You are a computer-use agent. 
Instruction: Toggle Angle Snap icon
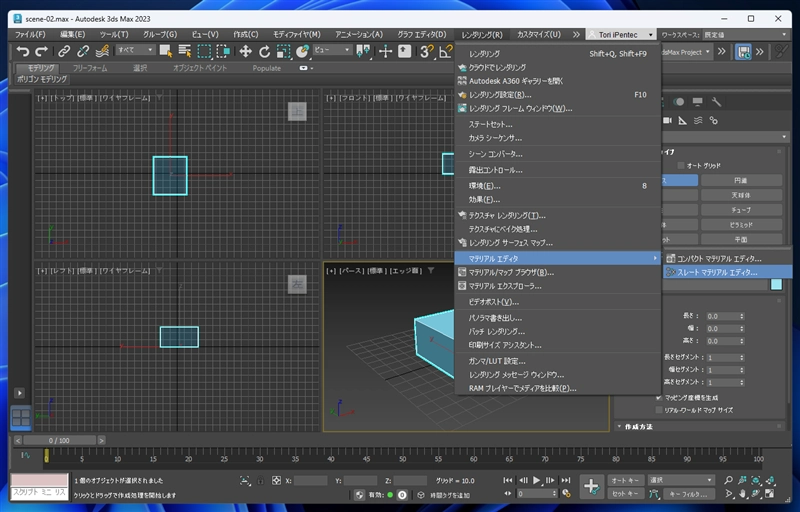pyautogui.click(x=446, y=51)
